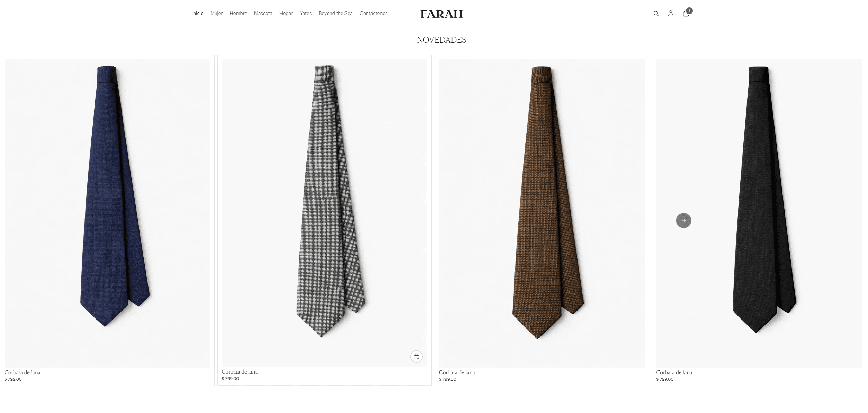Open the Mujer menu
Image resolution: width=868 pixels, height=413 pixels.
pyautogui.click(x=216, y=13)
